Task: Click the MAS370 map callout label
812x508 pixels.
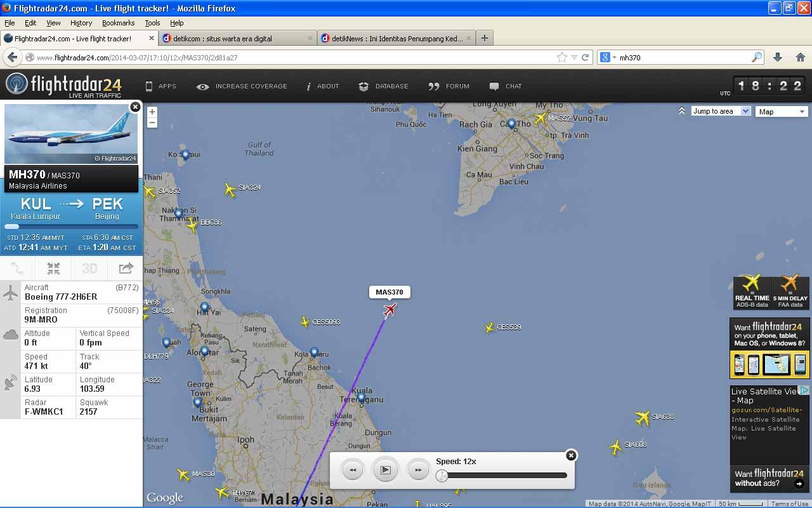Action: [x=390, y=292]
